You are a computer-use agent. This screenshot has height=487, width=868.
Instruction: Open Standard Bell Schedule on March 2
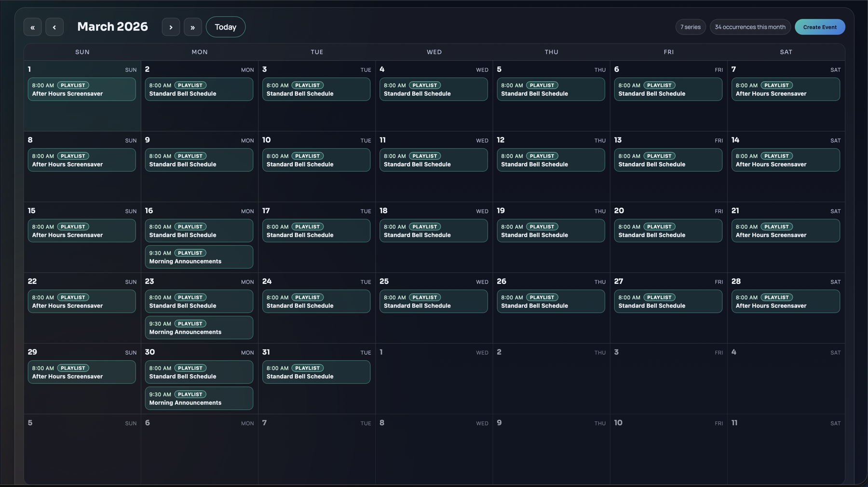click(199, 89)
